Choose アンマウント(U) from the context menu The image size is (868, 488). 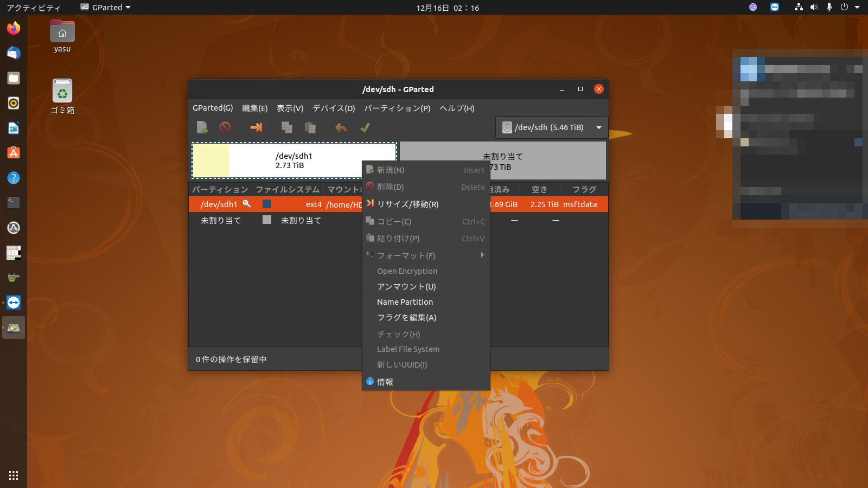pyautogui.click(x=407, y=287)
